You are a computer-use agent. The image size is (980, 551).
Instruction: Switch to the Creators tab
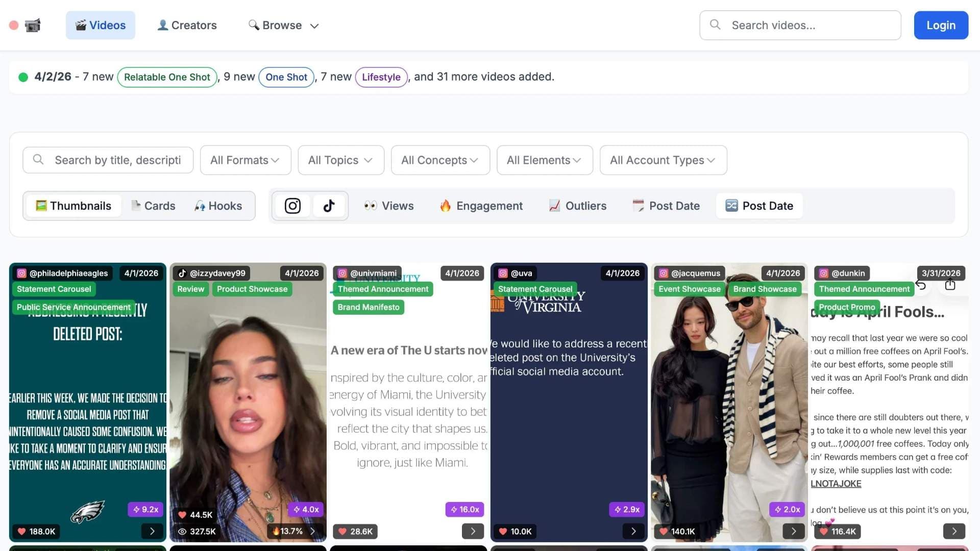pyautogui.click(x=186, y=25)
